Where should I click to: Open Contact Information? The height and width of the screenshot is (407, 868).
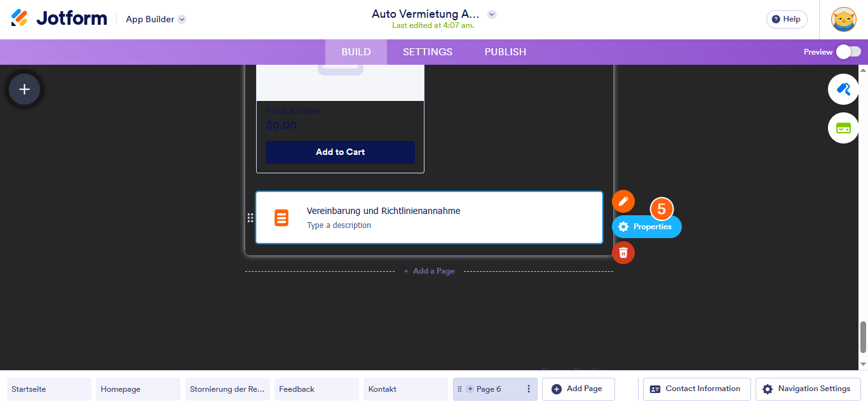pyautogui.click(x=696, y=389)
